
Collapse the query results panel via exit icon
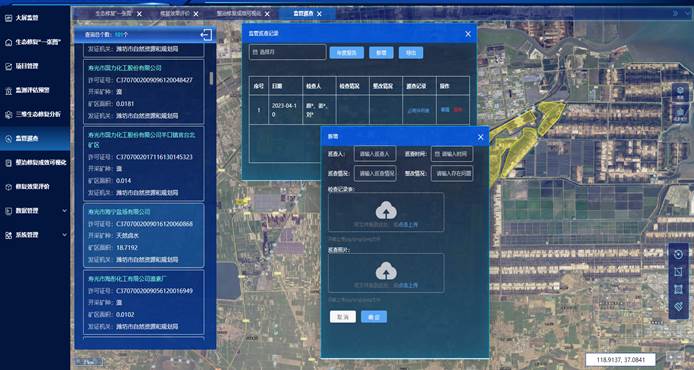coord(206,35)
